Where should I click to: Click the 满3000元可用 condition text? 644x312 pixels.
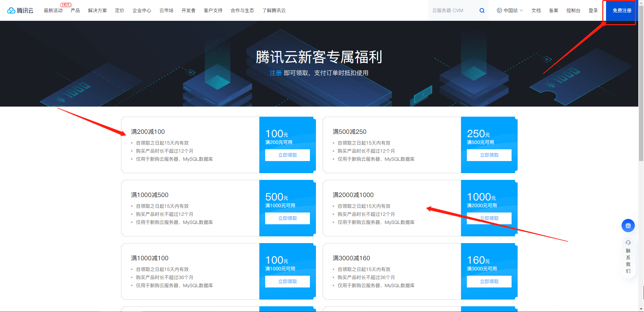pos(482,269)
